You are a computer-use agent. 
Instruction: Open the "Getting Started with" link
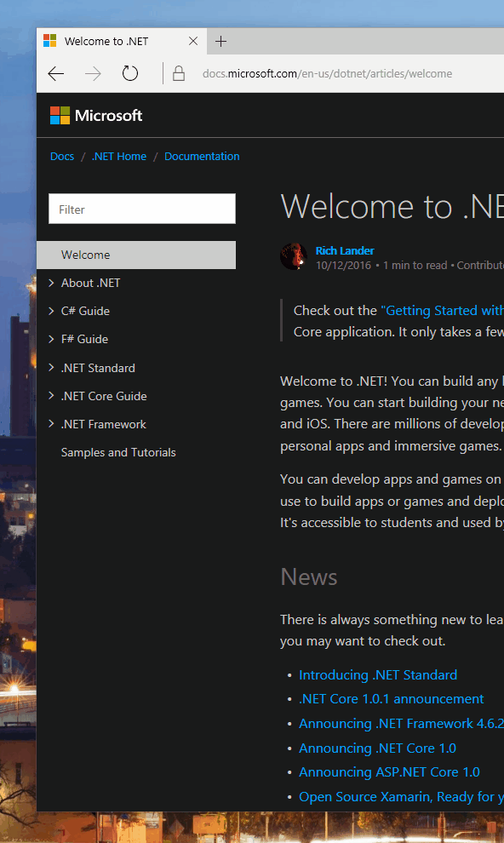point(442,310)
